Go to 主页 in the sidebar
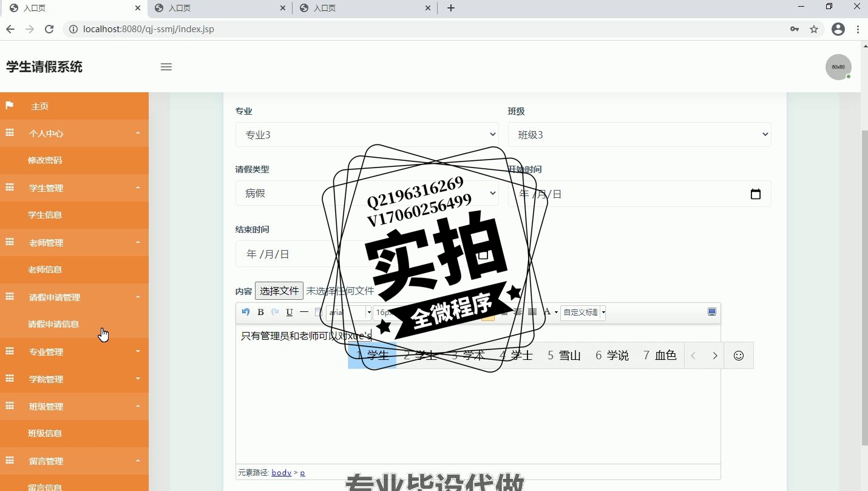Screen dimensions: 868x491 click(x=74, y=106)
